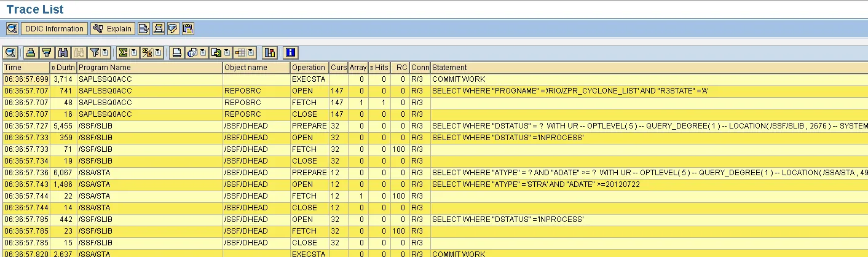Click the Statement column header
868x257 pixels.
point(649,68)
